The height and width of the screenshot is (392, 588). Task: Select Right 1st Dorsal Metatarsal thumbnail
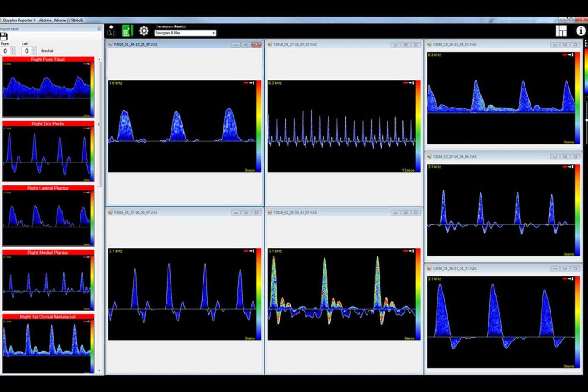[x=48, y=345]
